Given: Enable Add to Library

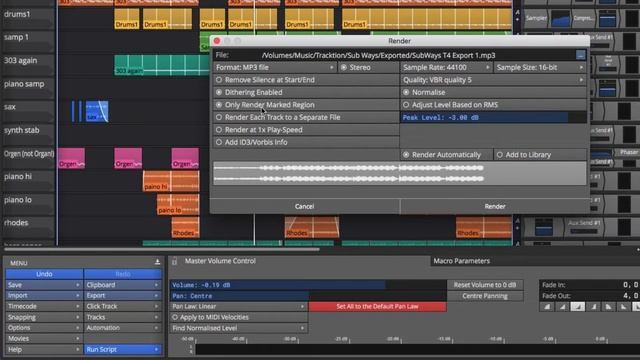Looking at the screenshot, I should 540,155.
